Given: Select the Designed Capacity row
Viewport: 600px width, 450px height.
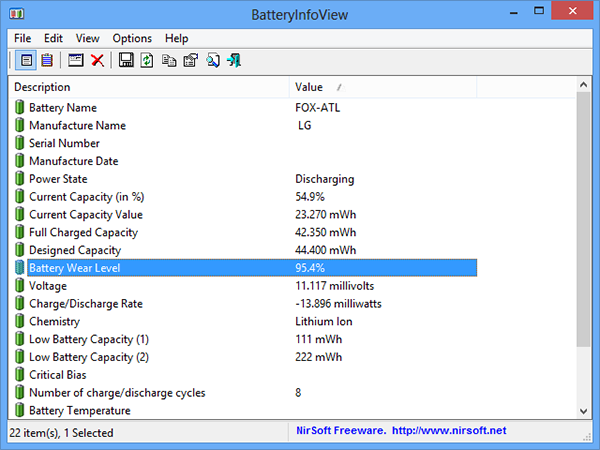Looking at the screenshot, I should [x=243, y=250].
